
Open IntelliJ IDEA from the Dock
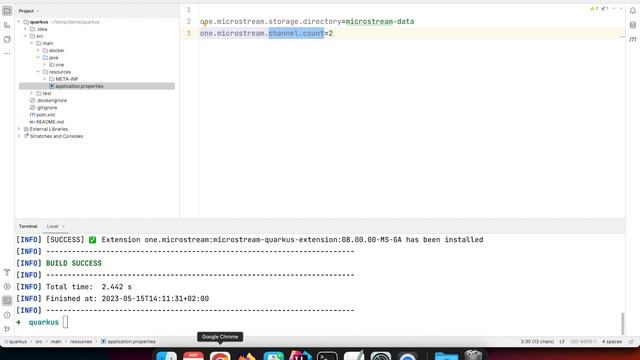[x=300, y=356]
